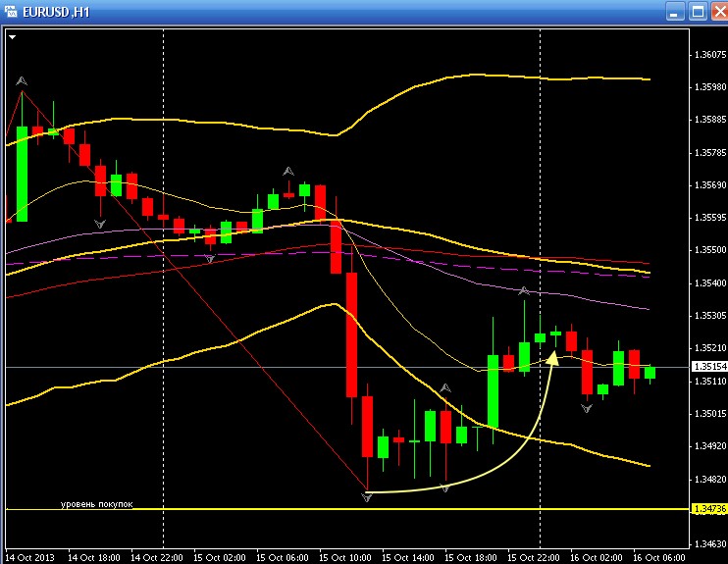Screen dimensions: 728x564
Task: Click the '15 Oct 18:00' time axis label
Action: tap(470, 557)
